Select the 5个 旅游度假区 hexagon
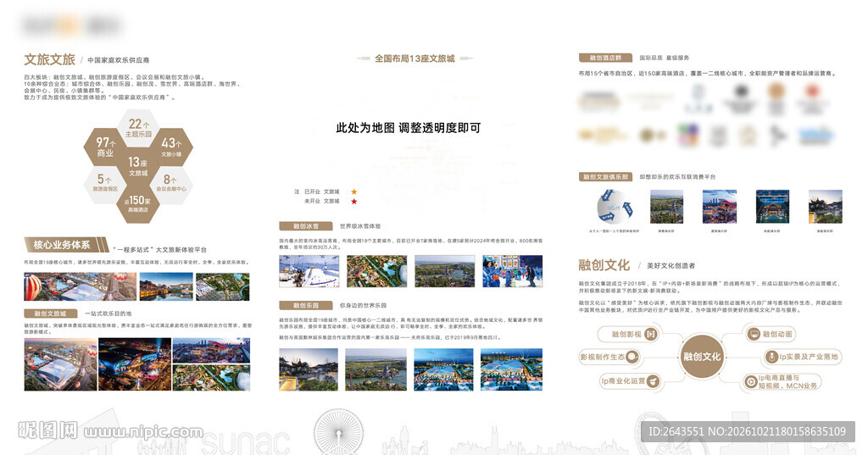Viewport: 868px width, 455px height. click(105, 185)
